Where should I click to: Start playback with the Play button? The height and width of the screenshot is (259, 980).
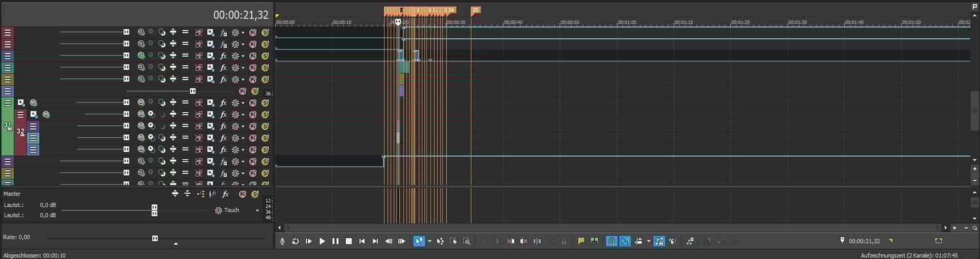pos(322,241)
